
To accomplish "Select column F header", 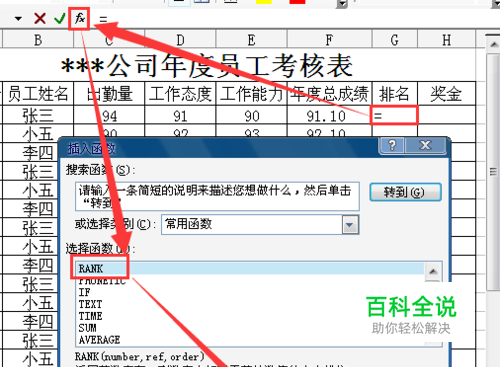I will (x=329, y=40).
